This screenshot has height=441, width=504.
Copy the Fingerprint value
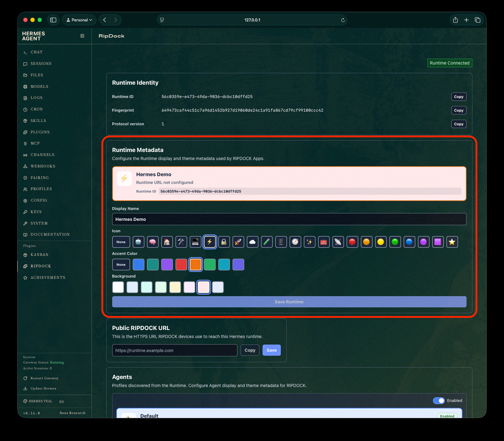pos(459,110)
